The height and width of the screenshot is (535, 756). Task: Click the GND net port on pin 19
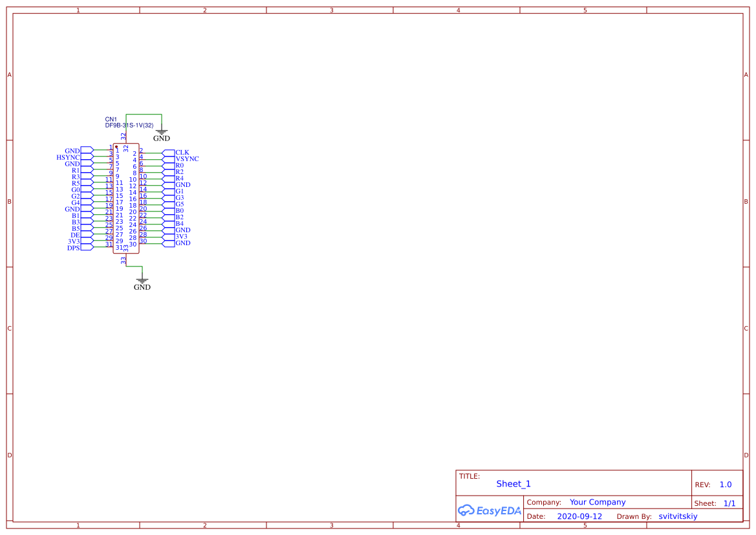point(79,210)
